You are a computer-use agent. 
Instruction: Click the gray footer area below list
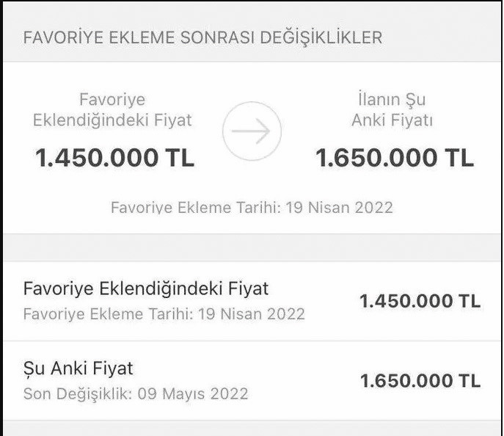click(252, 428)
